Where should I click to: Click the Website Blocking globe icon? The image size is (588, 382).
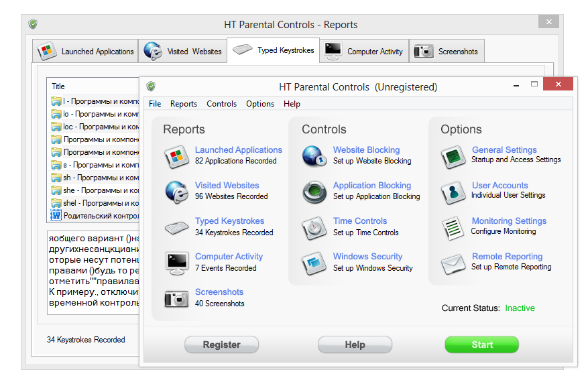[314, 156]
